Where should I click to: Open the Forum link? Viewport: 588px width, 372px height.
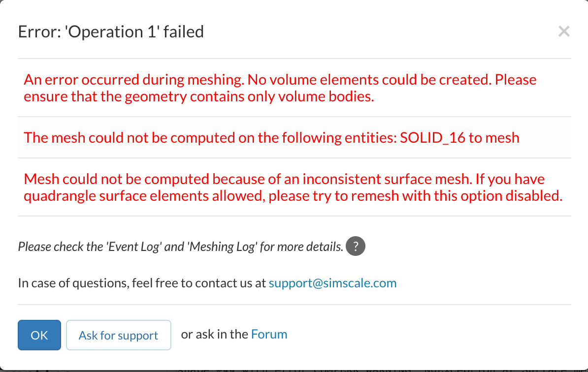coord(269,335)
